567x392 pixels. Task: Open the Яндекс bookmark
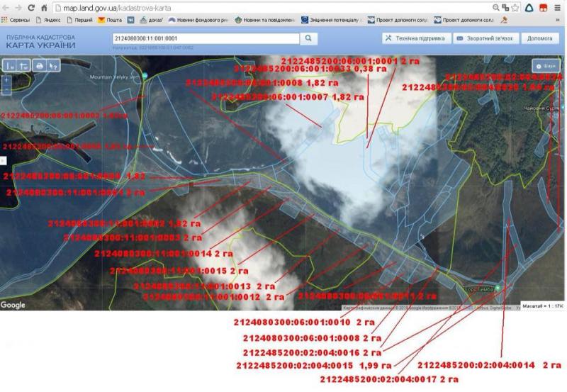45,20
